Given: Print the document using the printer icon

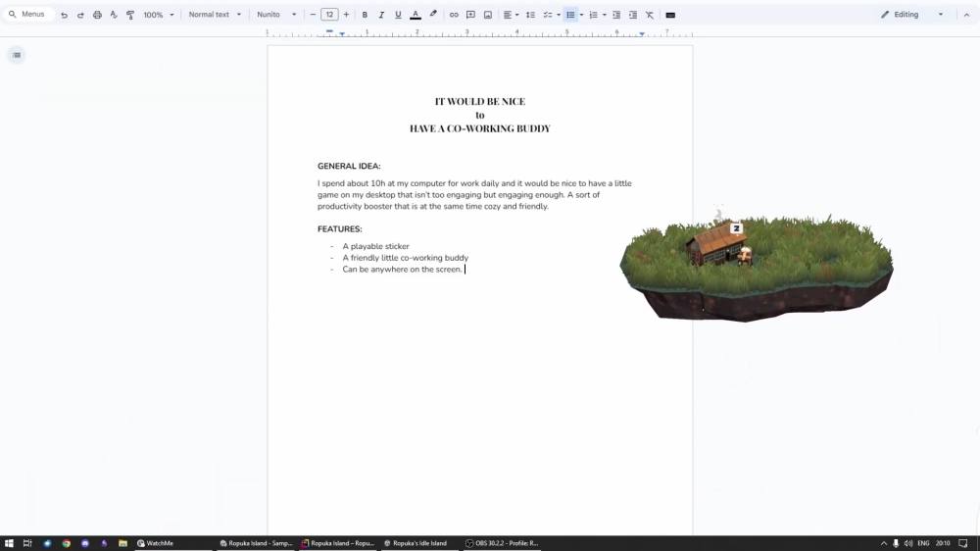Looking at the screenshot, I should click(97, 15).
